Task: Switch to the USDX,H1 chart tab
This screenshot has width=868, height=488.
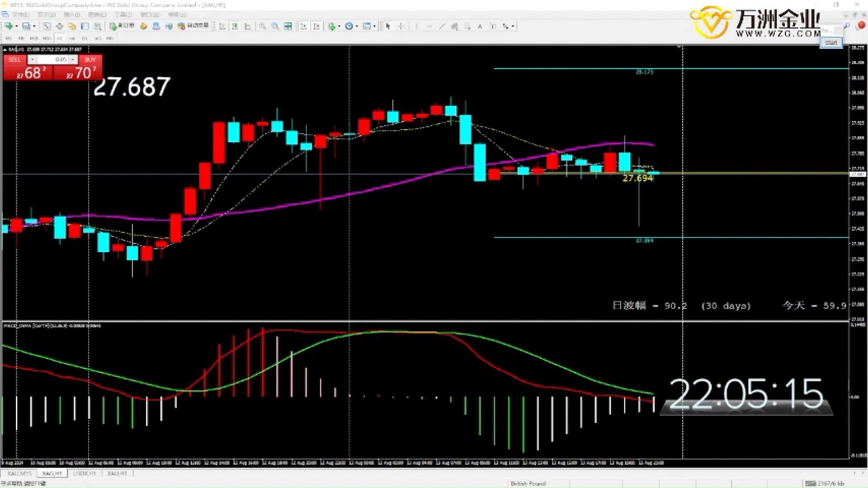Action: 85,473
